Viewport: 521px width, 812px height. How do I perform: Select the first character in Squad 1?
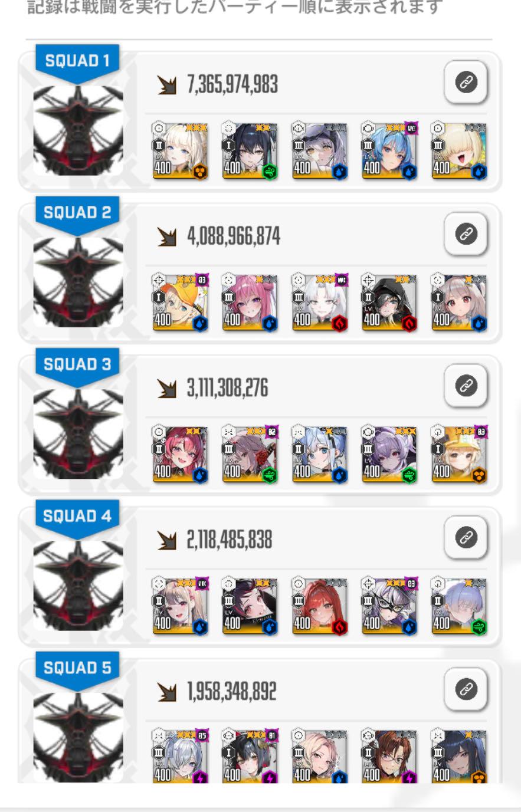click(180, 151)
